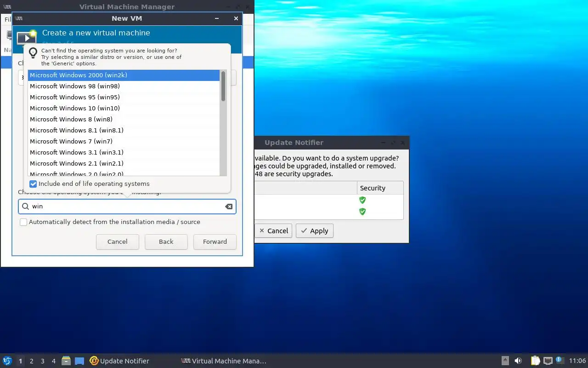Viewport: 588px width, 368px height.
Task: Switch to workspace 4
Action: pos(53,361)
